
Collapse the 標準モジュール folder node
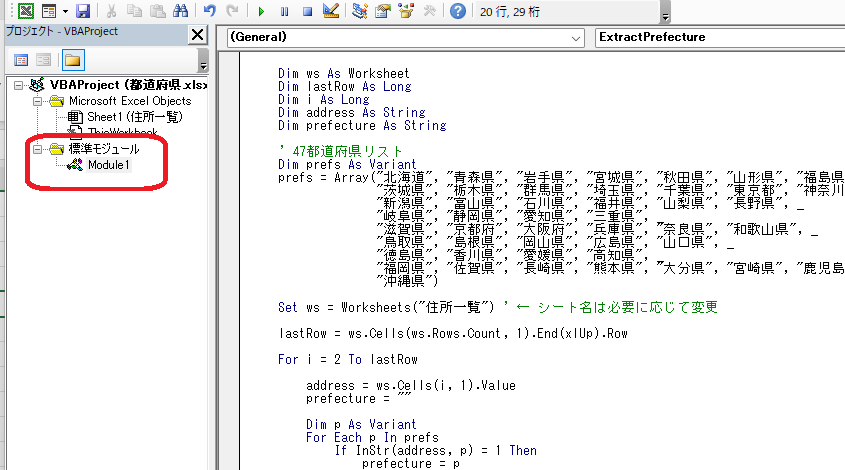(38, 149)
